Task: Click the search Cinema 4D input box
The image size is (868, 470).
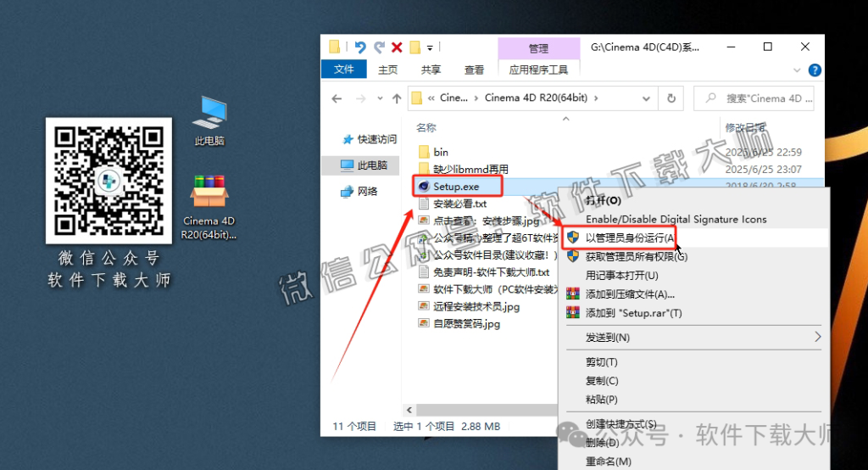Action: pyautogui.click(x=754, y=98)
